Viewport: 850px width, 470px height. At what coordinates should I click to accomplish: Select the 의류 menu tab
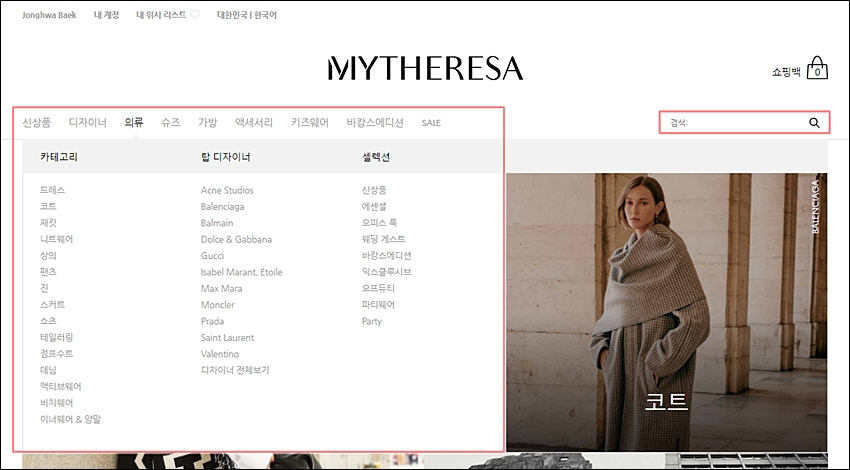tap(134, 123)
